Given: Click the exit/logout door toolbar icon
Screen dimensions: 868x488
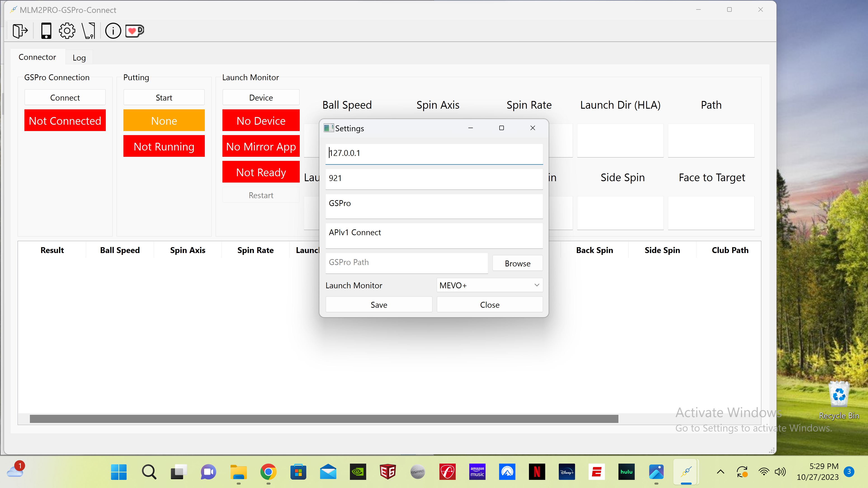Looking at the screenshot, I should click(20, 31).
